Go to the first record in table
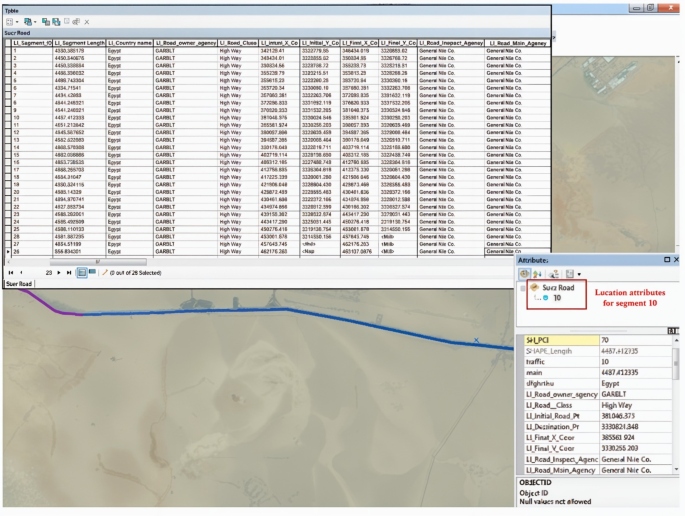The height and width of the screenshot is (516, 685). tap(10, 272)
